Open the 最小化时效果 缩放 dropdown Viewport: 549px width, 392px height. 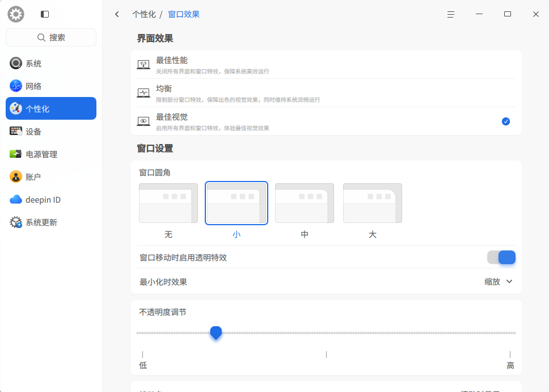pos(499,281)
